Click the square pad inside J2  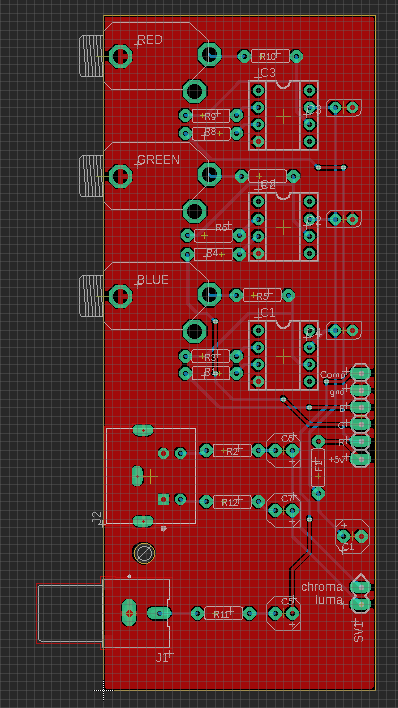click(163, 499)
